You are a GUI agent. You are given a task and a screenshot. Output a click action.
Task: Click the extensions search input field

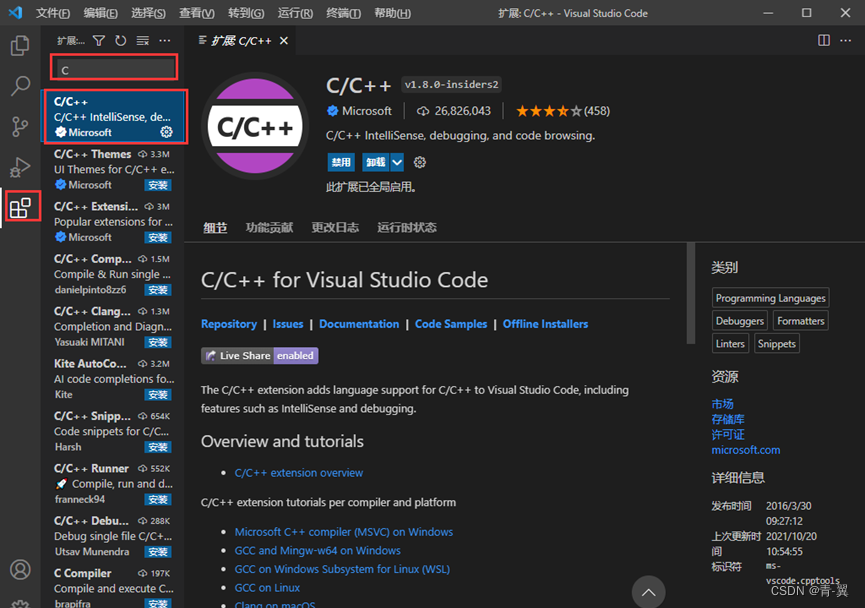point(114,69)
